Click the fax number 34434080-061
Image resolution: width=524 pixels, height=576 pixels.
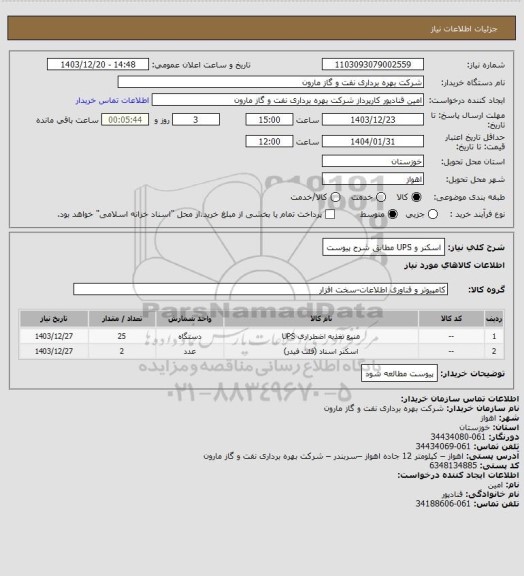(458, 437)
